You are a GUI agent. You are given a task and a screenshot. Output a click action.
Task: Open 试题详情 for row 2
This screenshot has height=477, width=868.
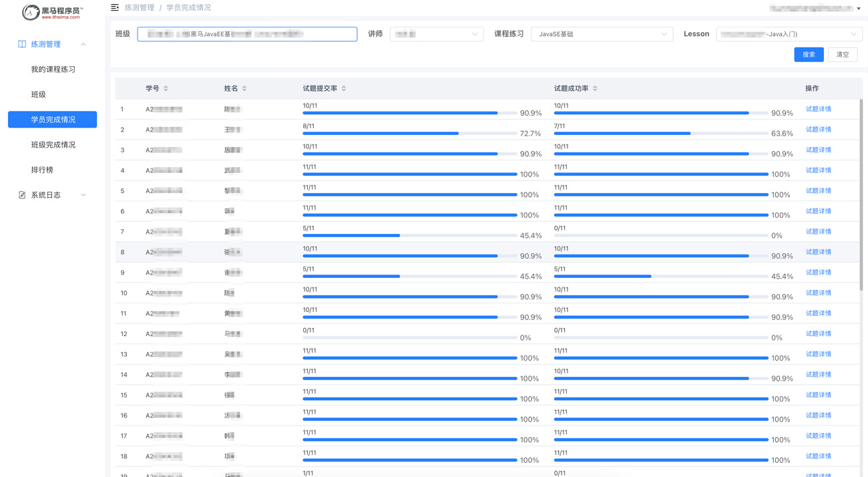tap(818, 130)
